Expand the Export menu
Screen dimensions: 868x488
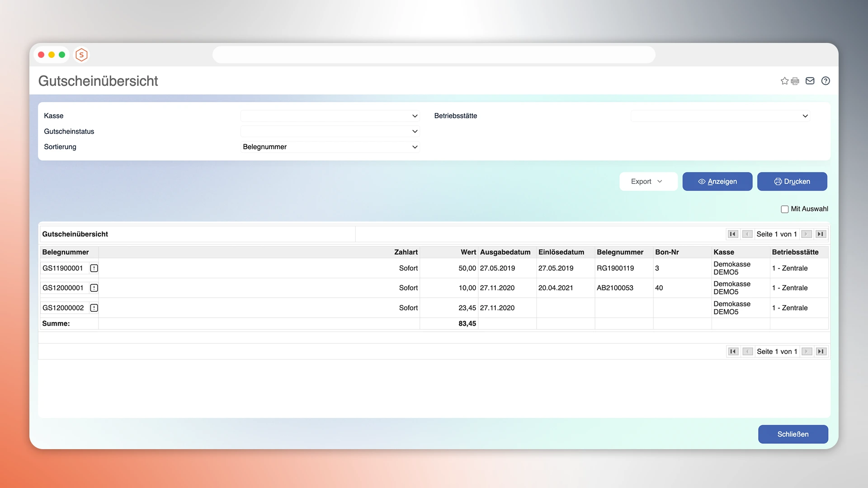[x=648, y=181]
